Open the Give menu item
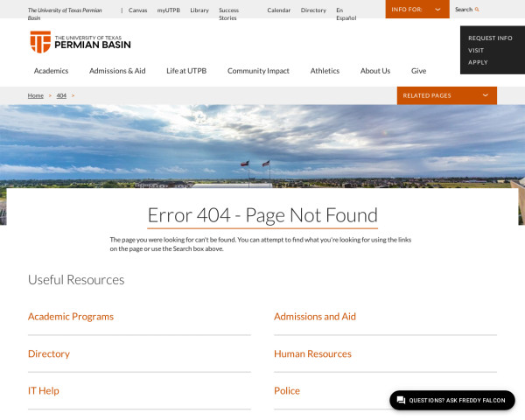The width and height of the screenshot is (525, 420). click(418, 71)
